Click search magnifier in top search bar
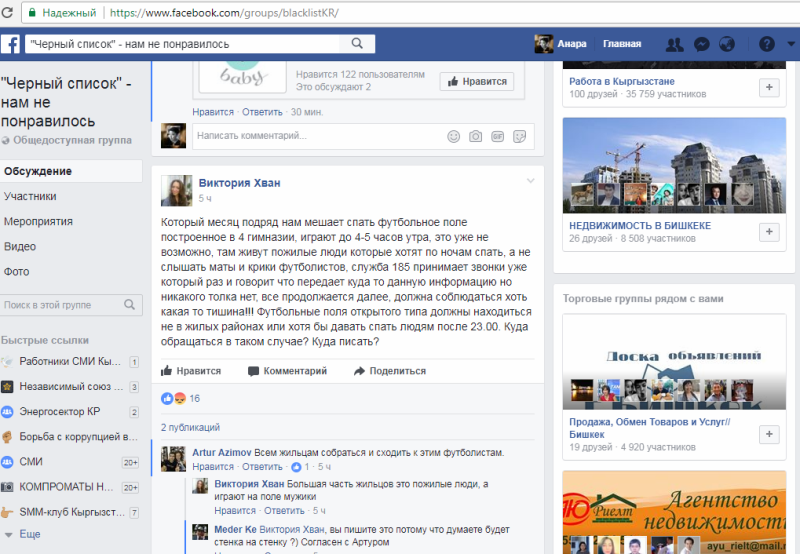This screenshot has width=800, height=554. point(356,44)
